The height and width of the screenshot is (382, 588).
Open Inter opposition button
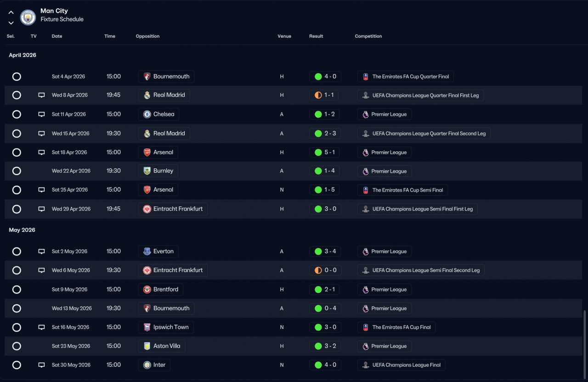click(154, 365)
